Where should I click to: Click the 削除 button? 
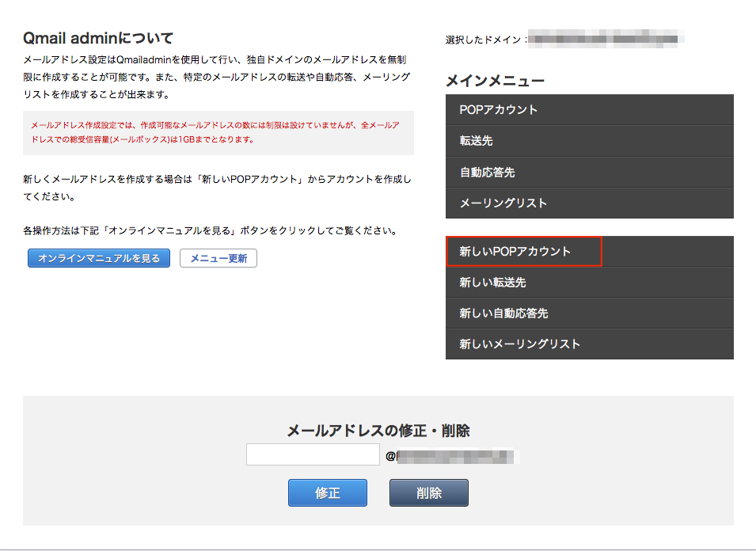tap(429, 492)
